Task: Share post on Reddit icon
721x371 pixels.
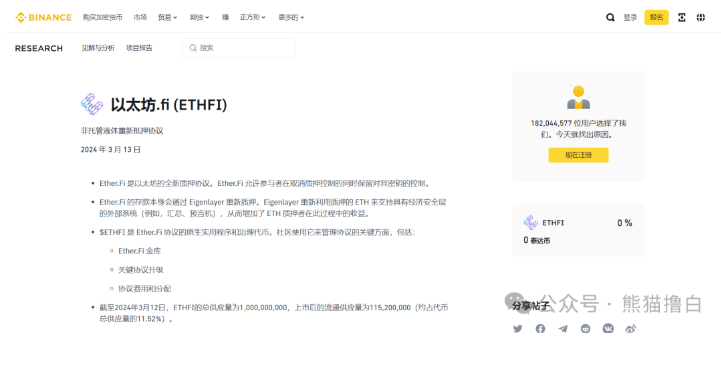Action: pyautogui.click(x=585, y=329)
